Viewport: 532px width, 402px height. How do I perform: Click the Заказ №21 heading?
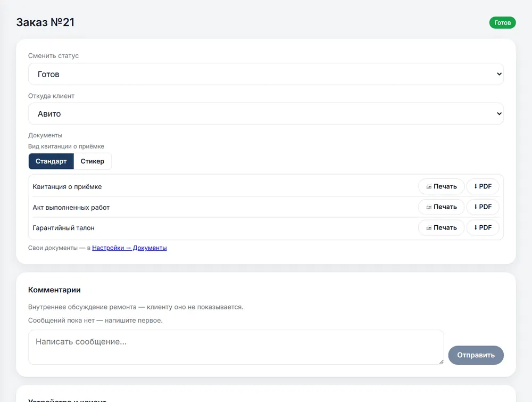click(x=45, y=22)
